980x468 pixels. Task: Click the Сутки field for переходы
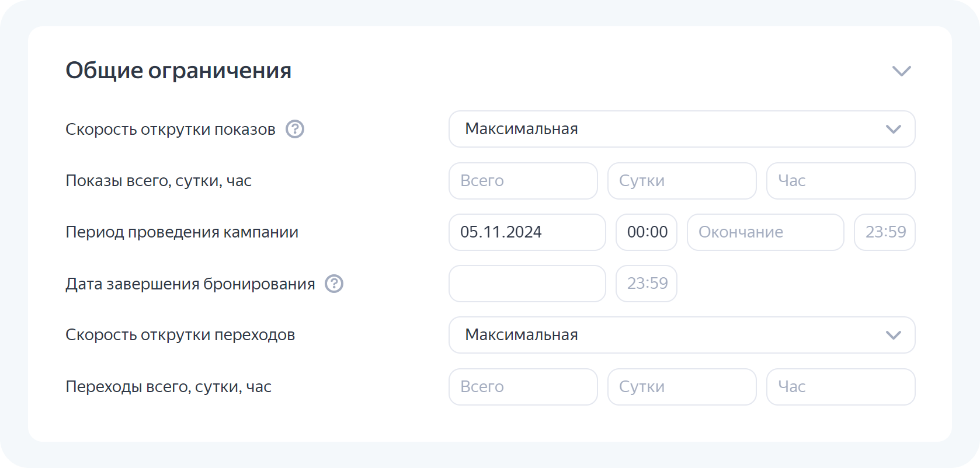click(x=682, y=387)
